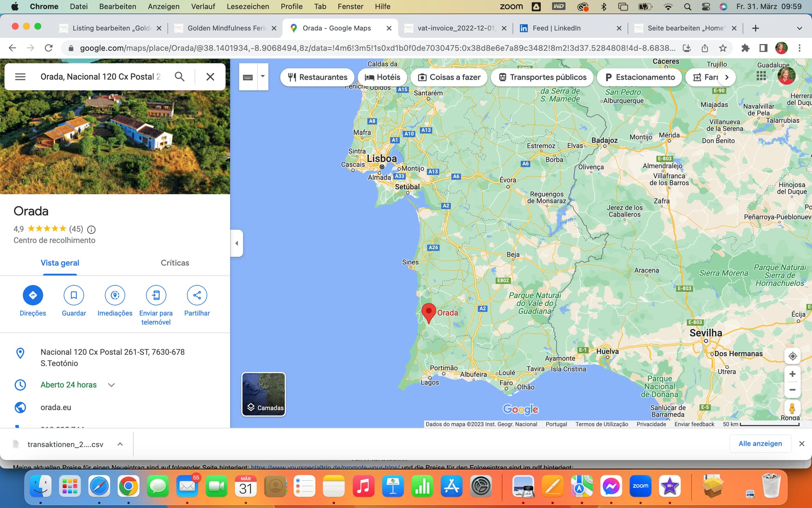Zoom in the map with plus button
The width and height of the screenshot is (812, 508).
click(x=793, y=374)
